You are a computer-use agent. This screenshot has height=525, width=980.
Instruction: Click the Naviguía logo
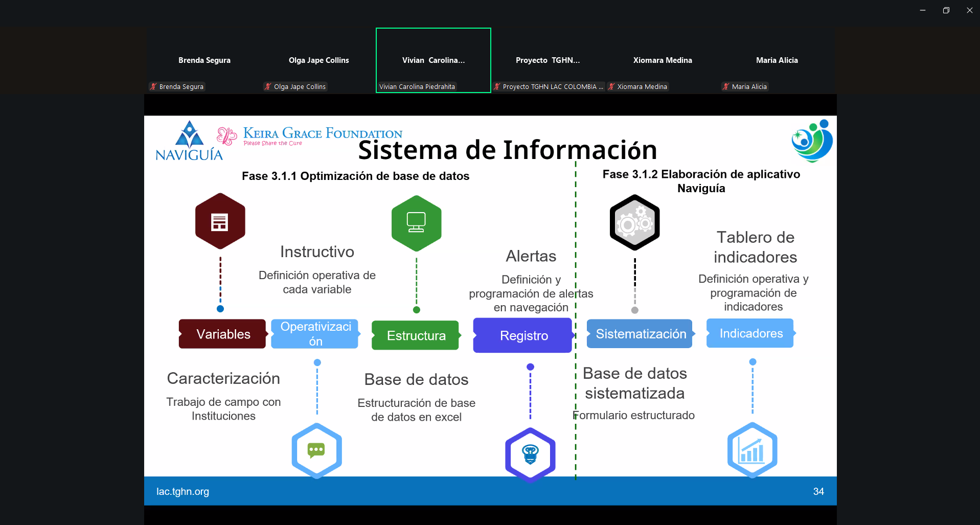tap(189, 142)
